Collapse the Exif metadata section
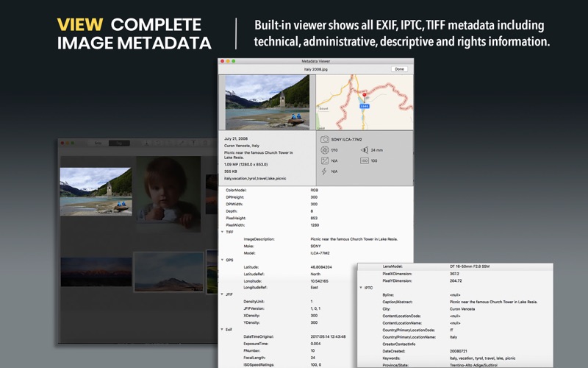 coord(223,329)
